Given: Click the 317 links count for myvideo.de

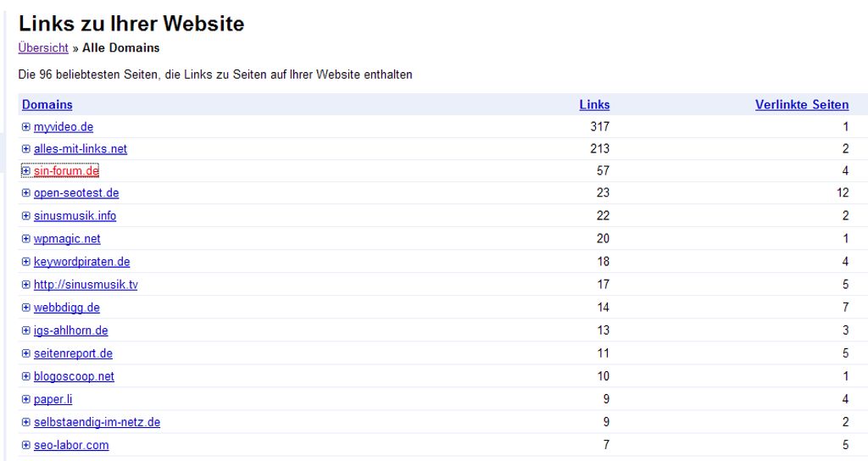Looking at the screenshot, I should pos(600,127).
